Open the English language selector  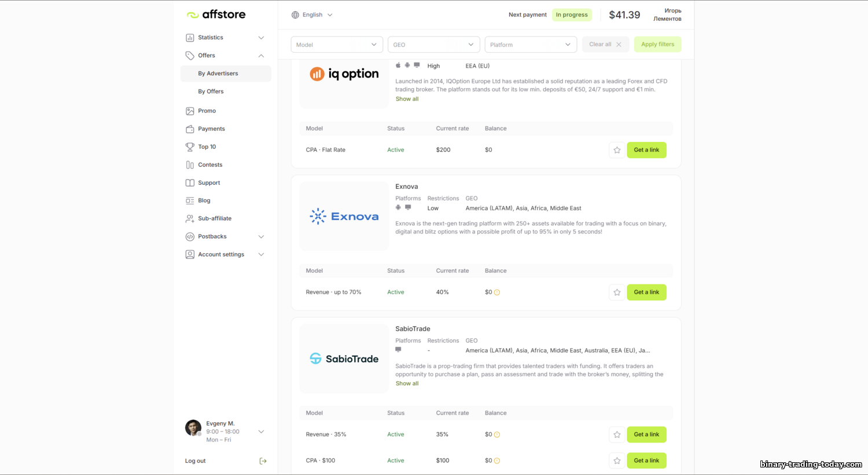pyautogui.click(x=312, y=15)
